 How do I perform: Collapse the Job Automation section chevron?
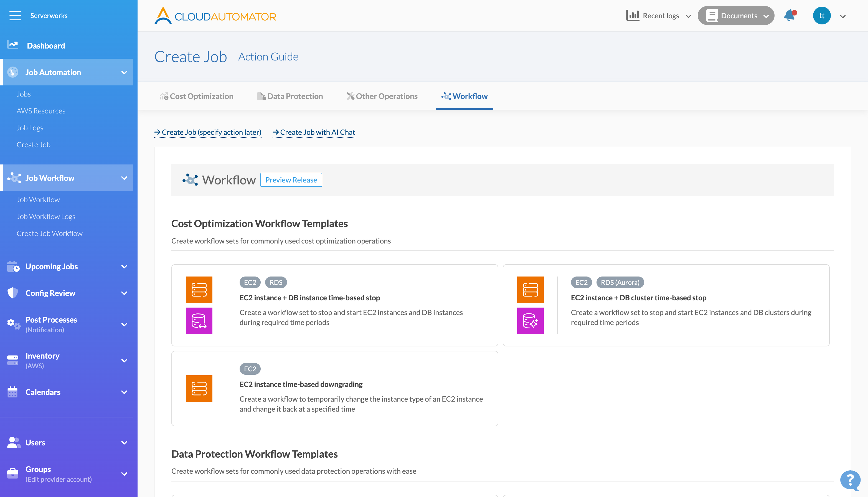click(x=124, y=72)
